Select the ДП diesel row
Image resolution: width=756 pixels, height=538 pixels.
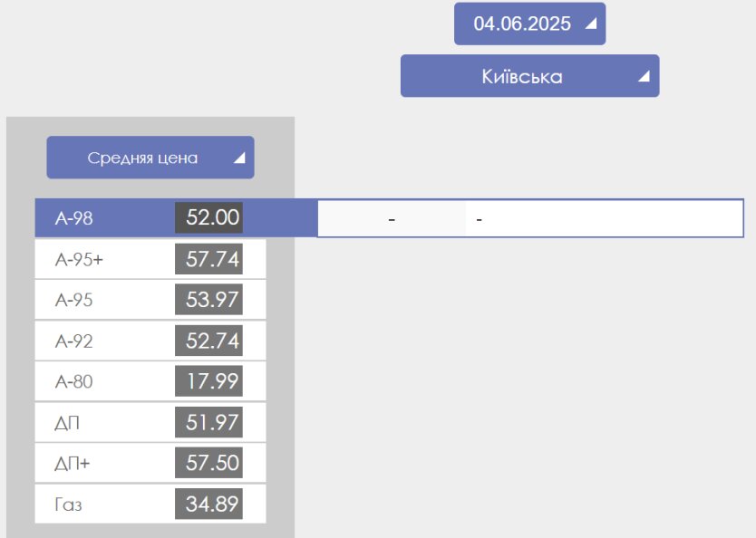pos(150,422)
